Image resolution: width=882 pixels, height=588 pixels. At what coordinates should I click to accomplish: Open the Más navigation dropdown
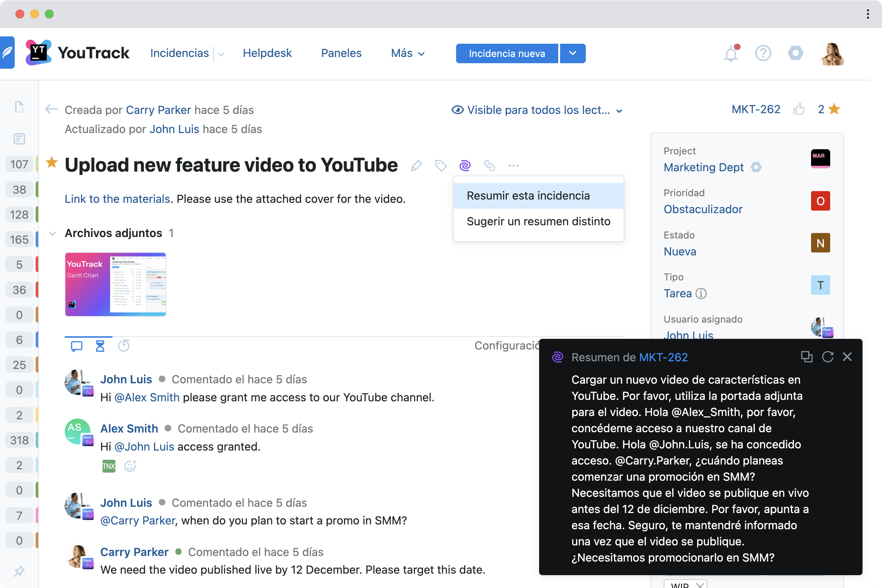(407, 53)
